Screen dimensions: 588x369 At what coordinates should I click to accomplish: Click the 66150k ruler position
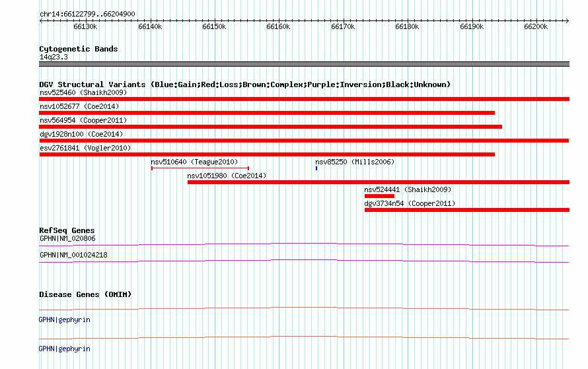(x=214, y=26)
